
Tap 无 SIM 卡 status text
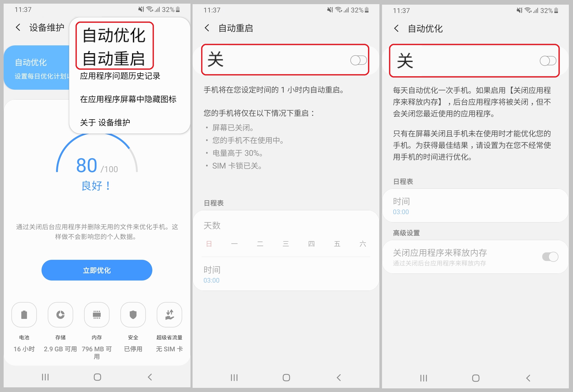169,349
